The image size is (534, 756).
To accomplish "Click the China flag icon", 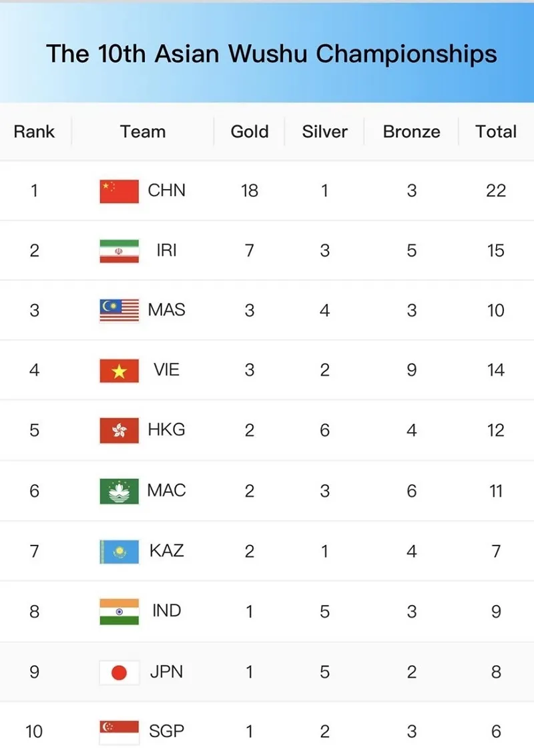I will (x=119, y=191).
